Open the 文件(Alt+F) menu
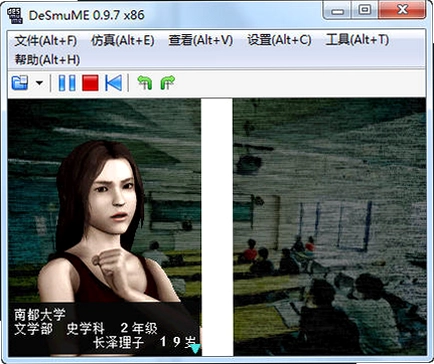434x364 pixels. click(x=45, y=41)
